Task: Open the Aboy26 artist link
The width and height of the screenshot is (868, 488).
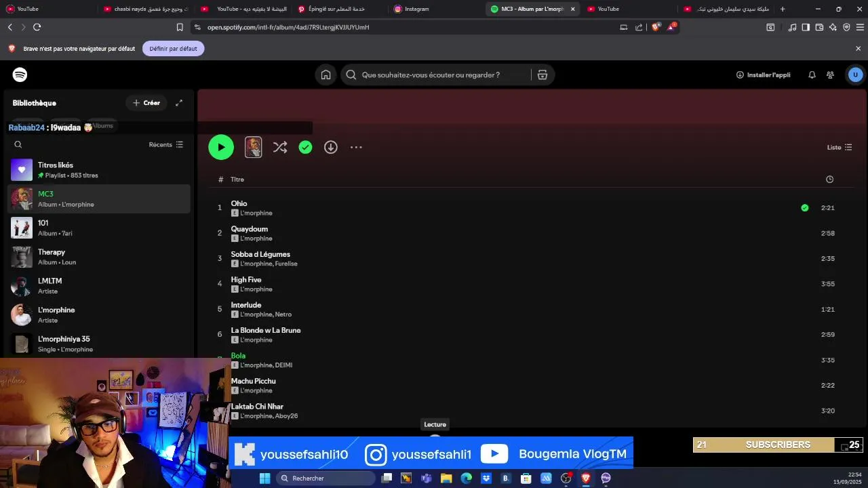Action: tap(286, 416)
